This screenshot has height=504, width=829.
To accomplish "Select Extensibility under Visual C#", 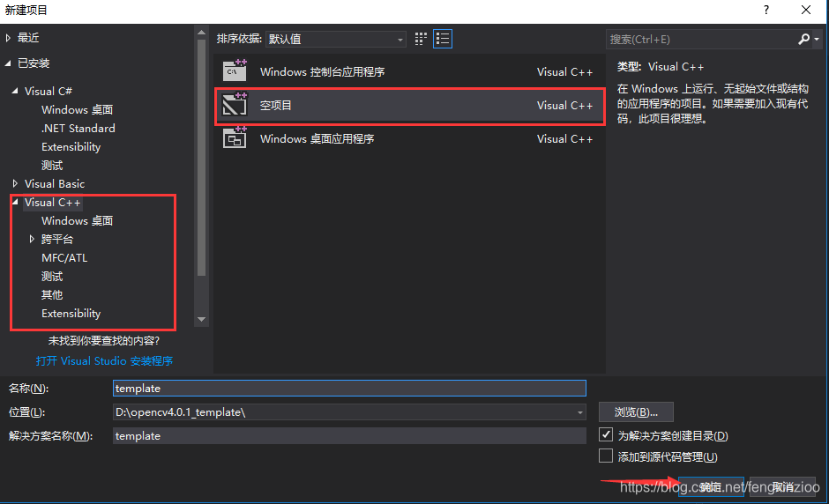I will point(71,147).
